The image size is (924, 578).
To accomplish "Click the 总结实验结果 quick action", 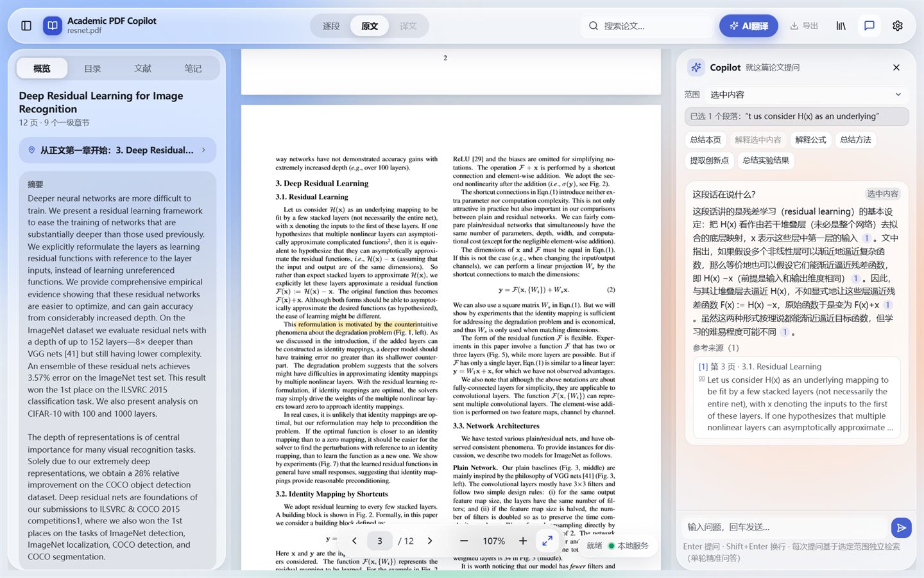I will click(766, 160).
